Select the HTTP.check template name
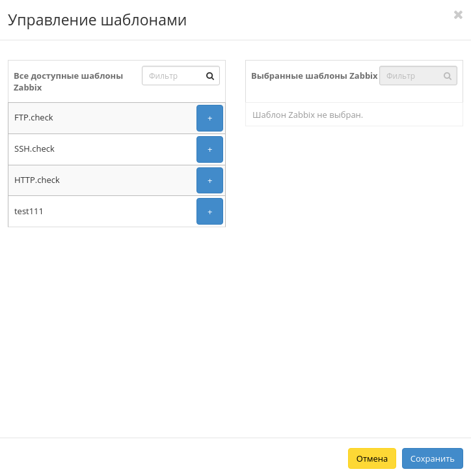 click(37, 180)
